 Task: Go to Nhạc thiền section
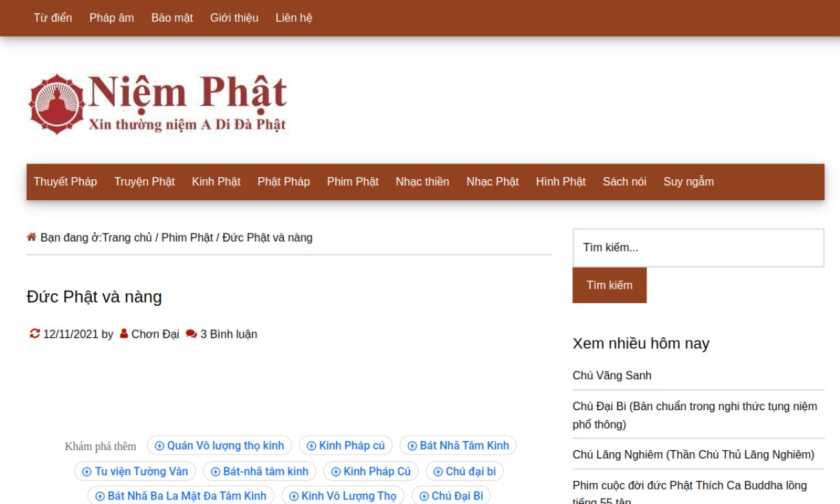click(423, 182)
